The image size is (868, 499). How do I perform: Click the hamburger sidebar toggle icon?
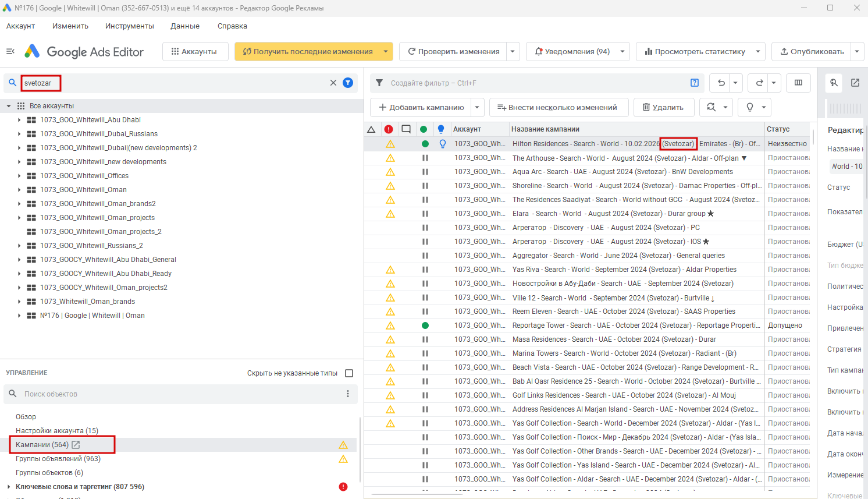coord(10,51)
